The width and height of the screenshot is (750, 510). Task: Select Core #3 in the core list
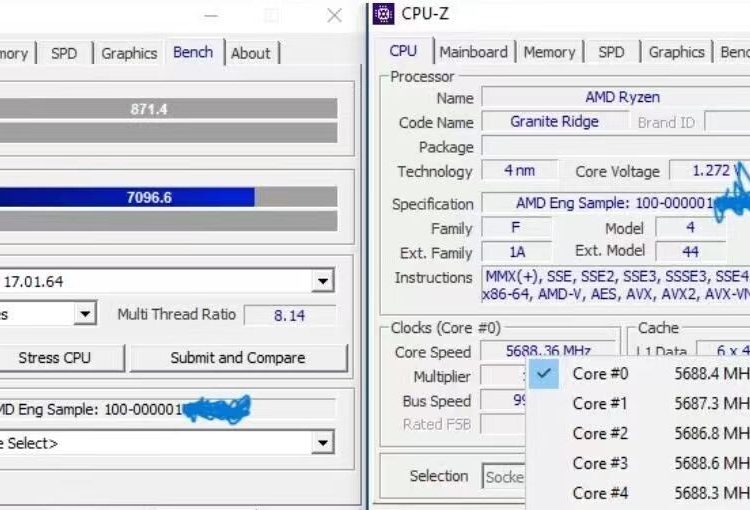[x=638, y=463]
